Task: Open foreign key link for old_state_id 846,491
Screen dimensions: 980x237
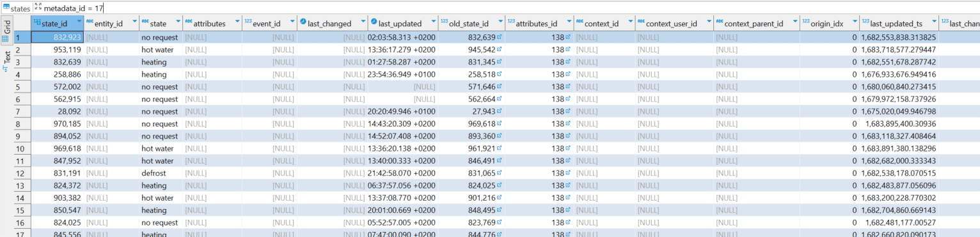Action: point(500,161)
